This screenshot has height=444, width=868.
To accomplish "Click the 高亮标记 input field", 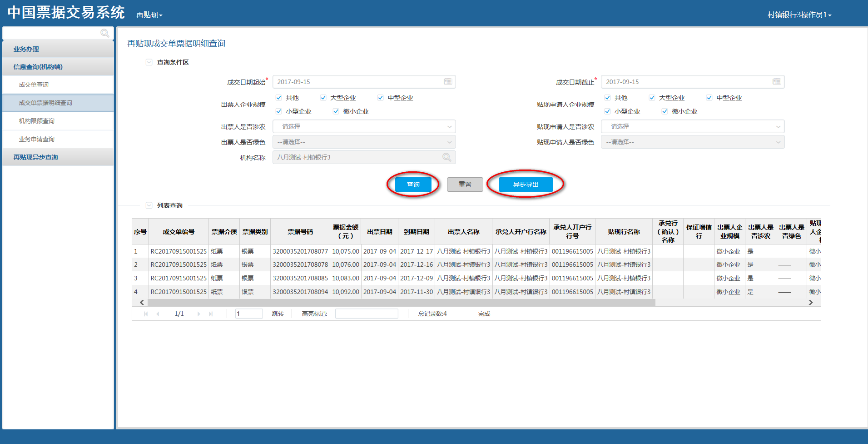I will (x=367, y=314).
